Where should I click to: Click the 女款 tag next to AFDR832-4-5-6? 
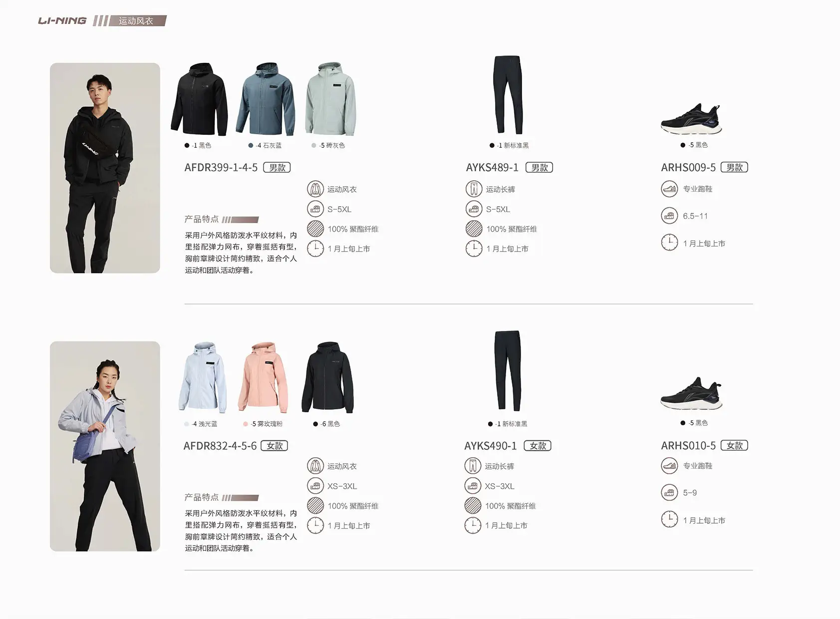click(x=275, y=446)
